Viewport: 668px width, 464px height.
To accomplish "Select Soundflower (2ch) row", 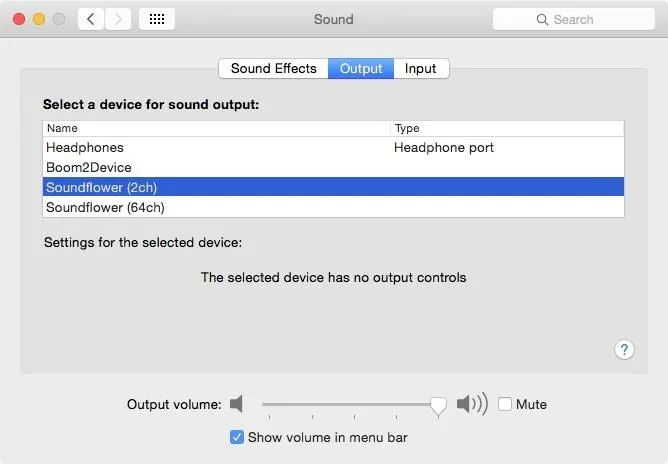I will click(333, 187).
